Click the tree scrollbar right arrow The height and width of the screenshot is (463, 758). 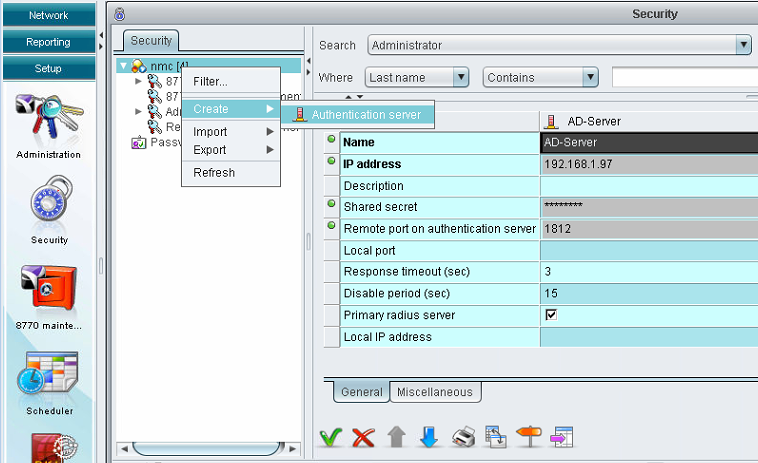point(292,449)
